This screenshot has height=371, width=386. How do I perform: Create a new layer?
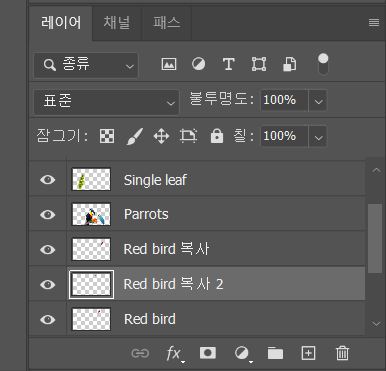coord(308,353)
